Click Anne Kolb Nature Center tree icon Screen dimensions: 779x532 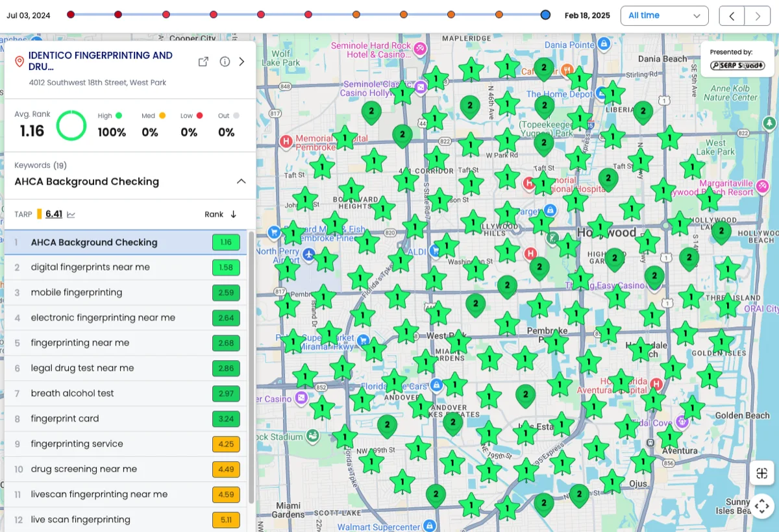coord(769,122)
